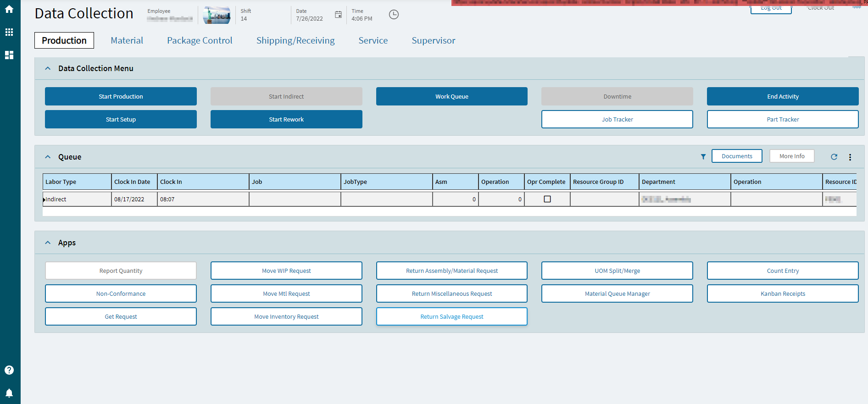Refresh the Queue grid
Screen dimensions: 868x404
[834, 157]
